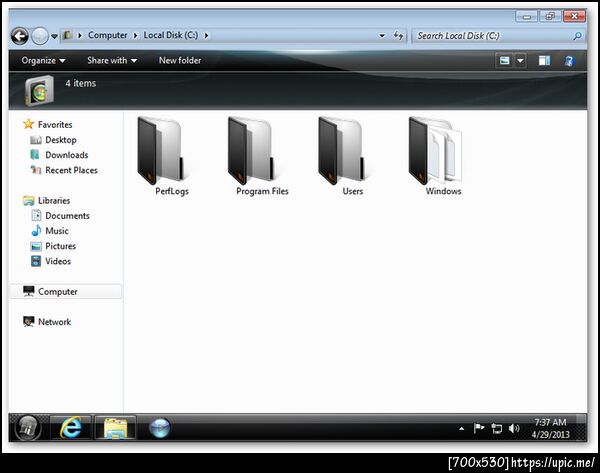Expand the arrow after Computer breadcrumb
Image resolution: width=600 pixels, height=473 pixels.
[135, 36]
